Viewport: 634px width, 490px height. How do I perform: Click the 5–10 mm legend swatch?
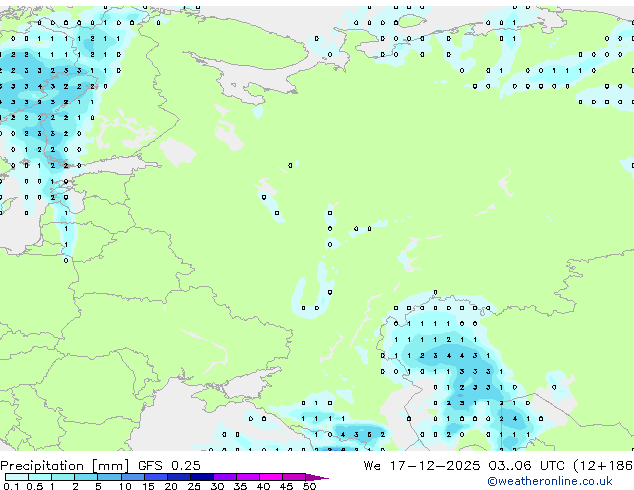point(110,477)
